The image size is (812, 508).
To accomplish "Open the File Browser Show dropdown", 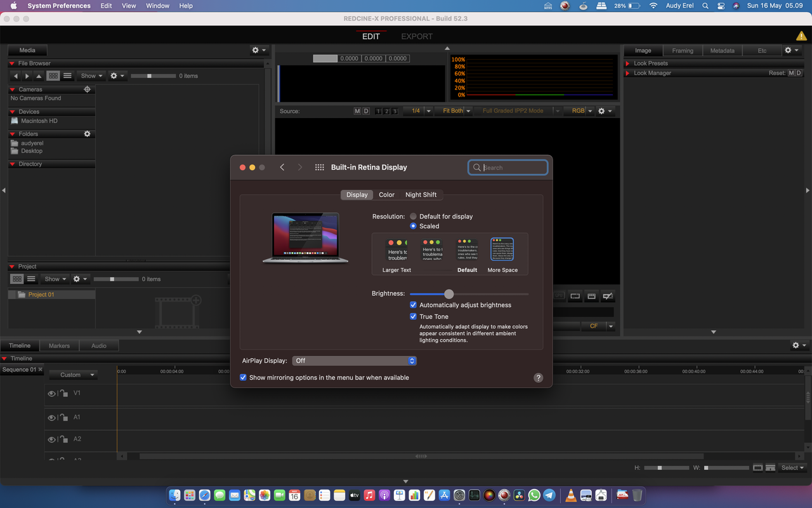I will (x=92, y=76).
